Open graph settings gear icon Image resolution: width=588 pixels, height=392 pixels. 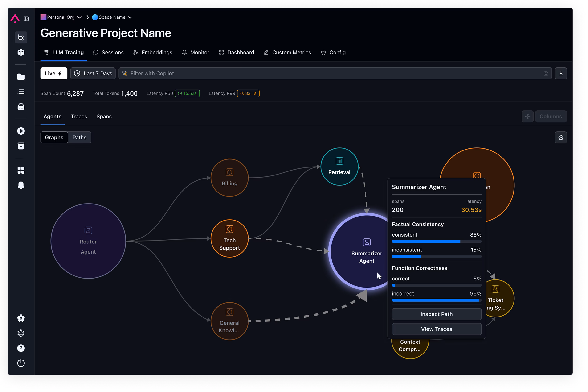coord(561,138)
